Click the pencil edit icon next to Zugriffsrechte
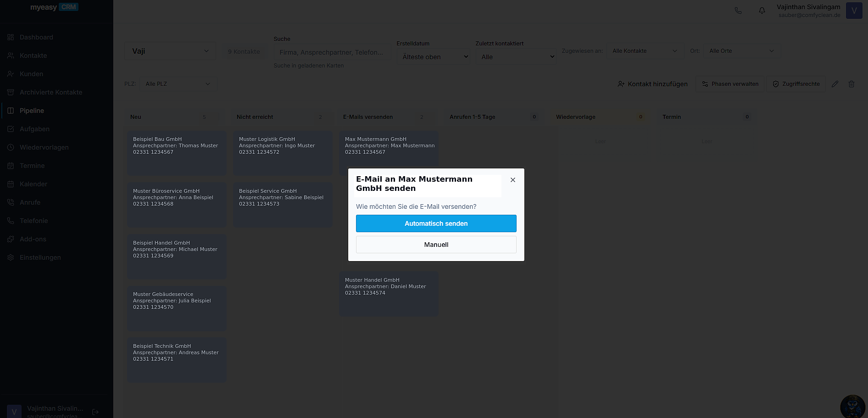868x418 pixels. 835,84
